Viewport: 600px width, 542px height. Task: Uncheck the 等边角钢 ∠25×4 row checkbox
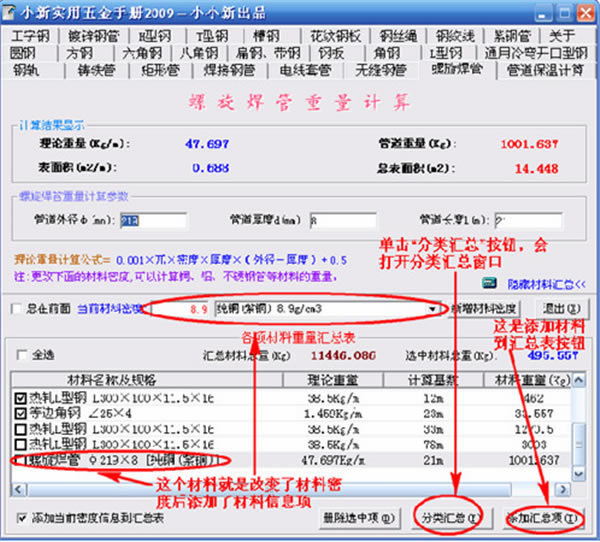point(20,413)
